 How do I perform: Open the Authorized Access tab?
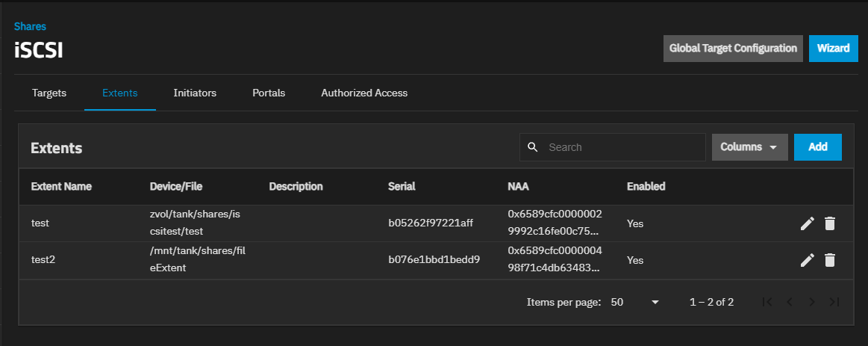[364, 93]
